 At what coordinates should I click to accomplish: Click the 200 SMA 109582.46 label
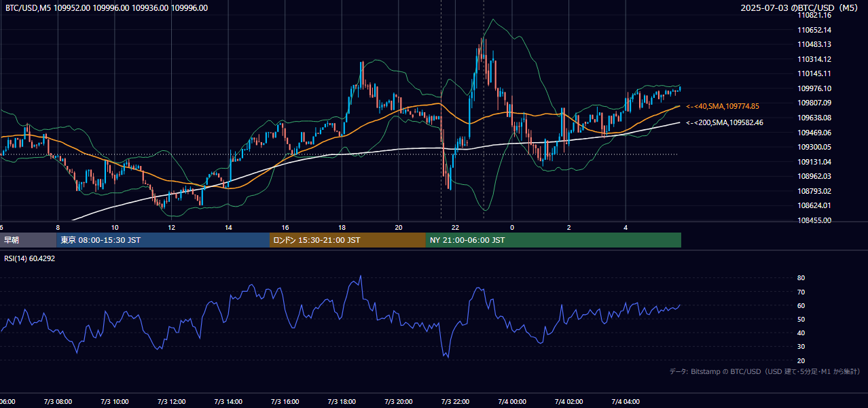tap(725, 123)
